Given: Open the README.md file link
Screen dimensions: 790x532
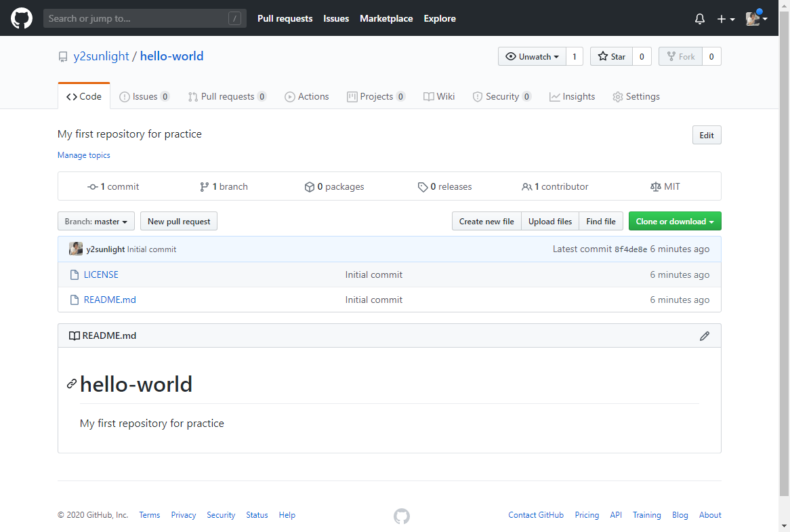Looking at the screenshot, I should 110,300.
